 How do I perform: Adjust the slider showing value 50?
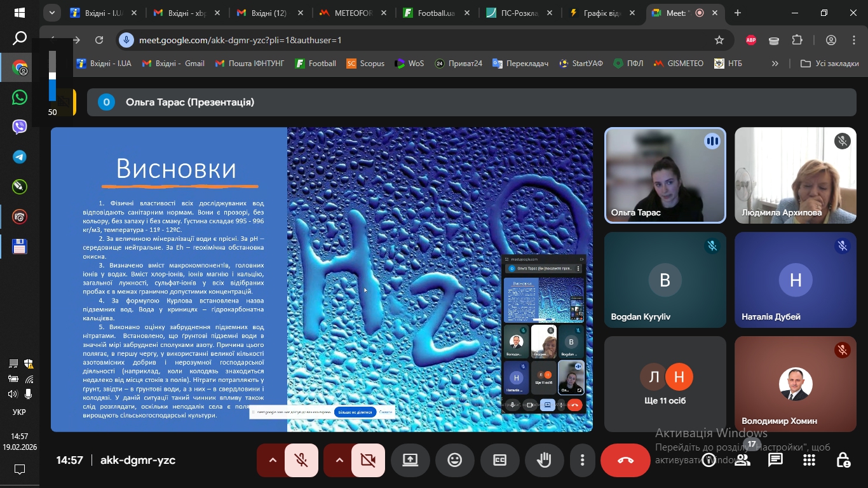tap(53, 76)
